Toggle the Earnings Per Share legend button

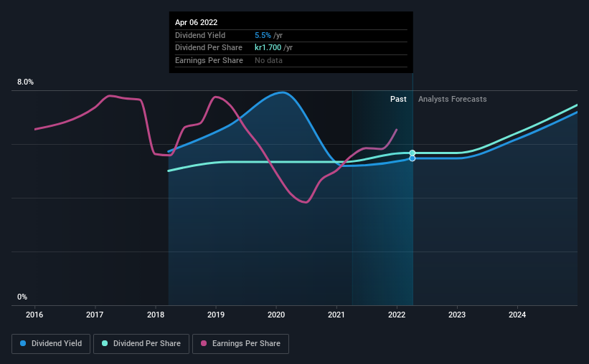click(240, 344)
